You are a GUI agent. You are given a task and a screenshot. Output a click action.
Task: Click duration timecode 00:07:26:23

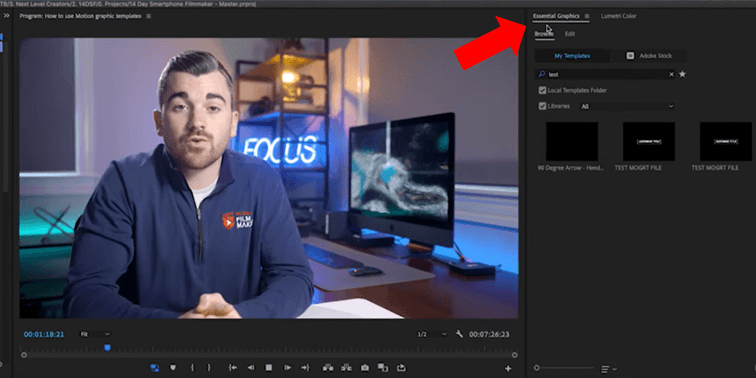pos(489,334)
